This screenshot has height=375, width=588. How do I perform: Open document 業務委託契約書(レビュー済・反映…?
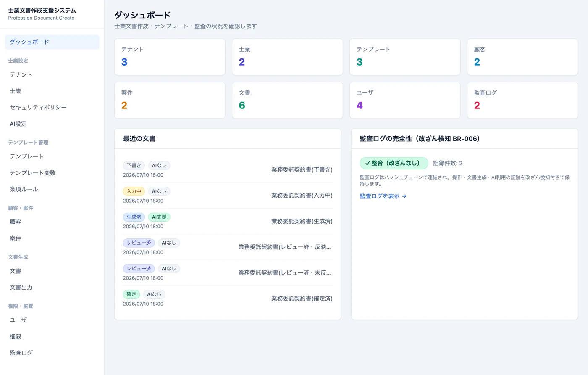point(285,247)
